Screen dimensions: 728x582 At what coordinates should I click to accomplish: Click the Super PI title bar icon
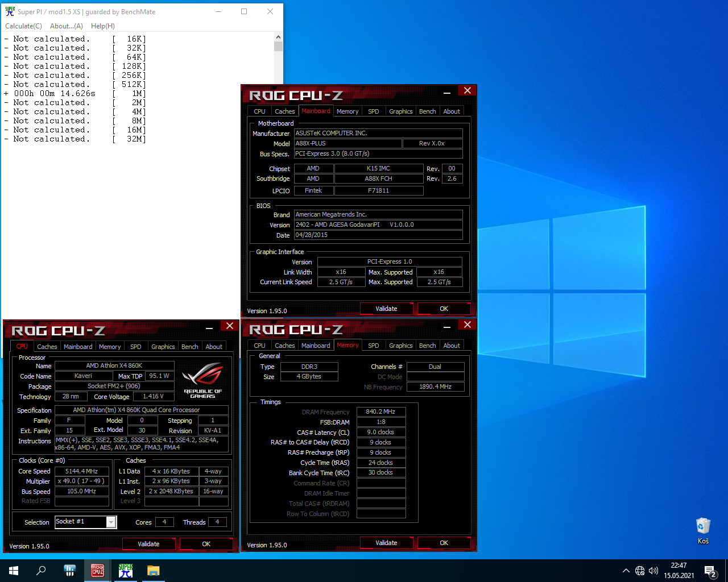(10, 11)
